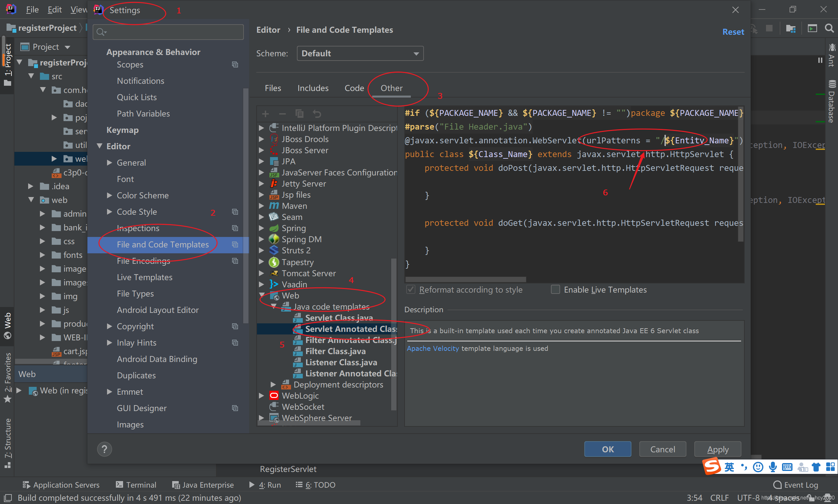Image resolution: width=838 pixels, height=504 pixels.
Task: Click the settings search input field
Action: [168, 32]
